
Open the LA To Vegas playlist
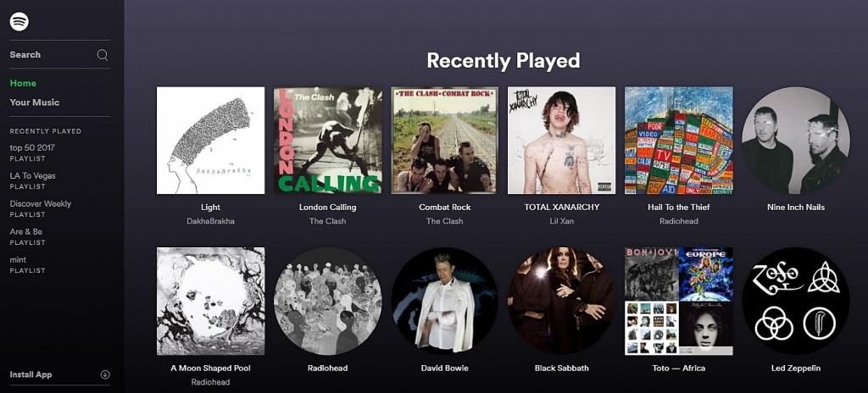pos(33,180)
